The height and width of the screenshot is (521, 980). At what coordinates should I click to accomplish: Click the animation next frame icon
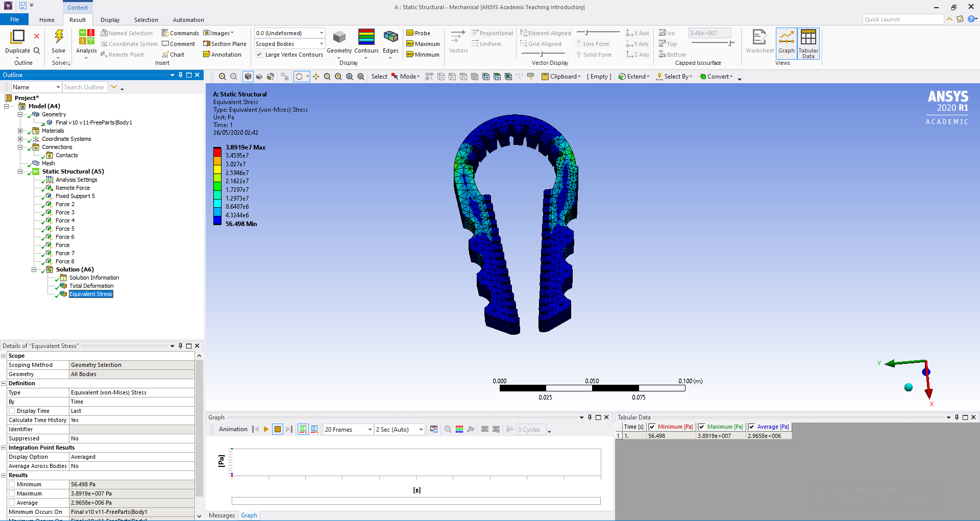[289, 429]
